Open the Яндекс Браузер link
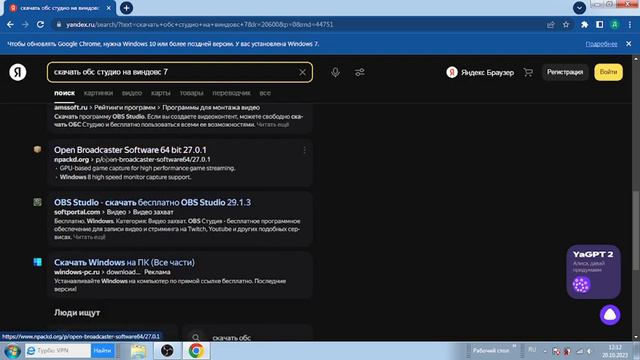This screenshot has height=360, width=640. click(x=480, y=72)
